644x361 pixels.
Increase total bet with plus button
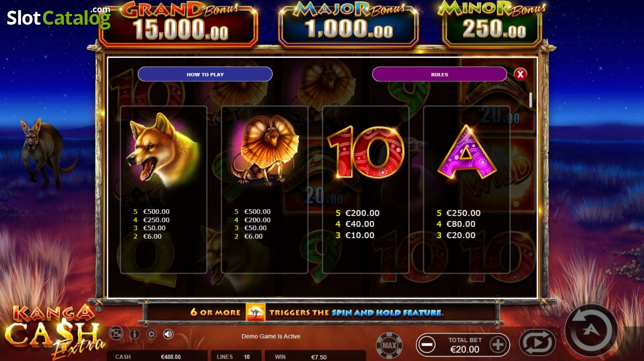(498, 345)
